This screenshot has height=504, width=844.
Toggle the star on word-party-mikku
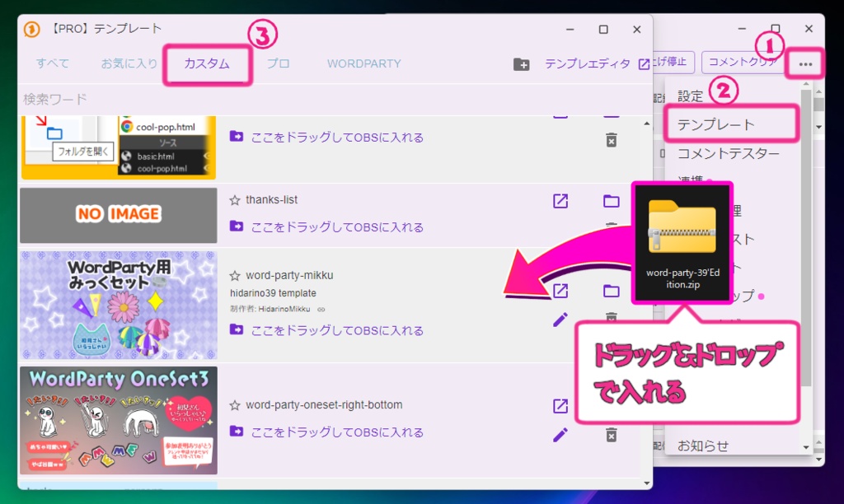coord(237,274)
